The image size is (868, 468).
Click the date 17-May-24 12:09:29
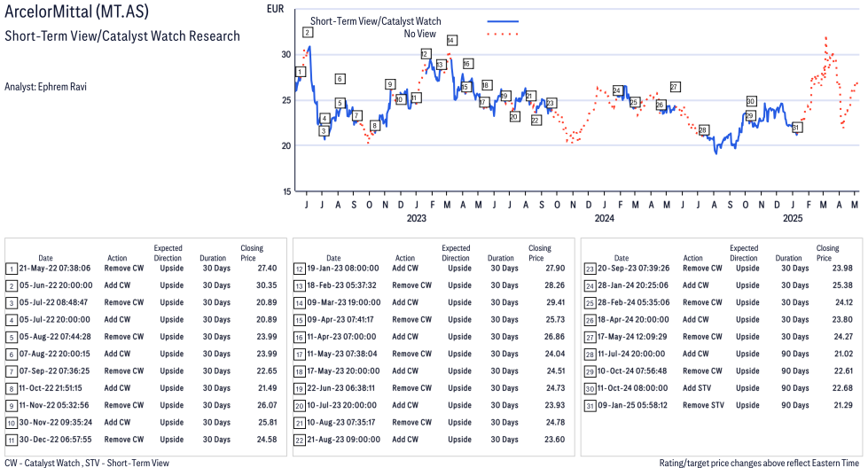632,337
